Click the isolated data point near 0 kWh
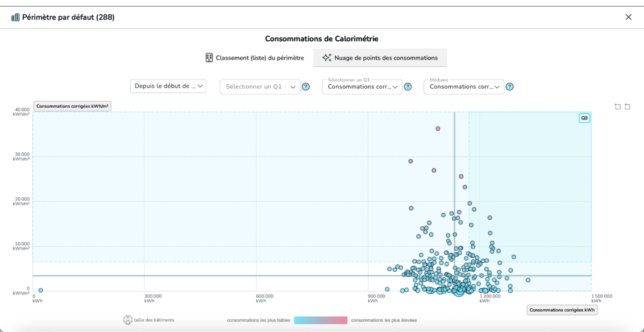This screenshot has height=332, width=644. click(41, 290)
